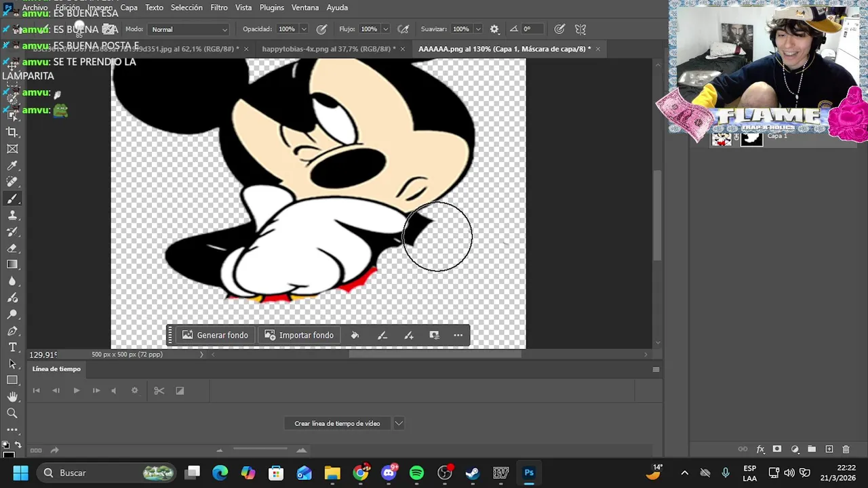Click the horizontal canvas scrollbar
This screenshot has height=488, width=868.
pos(435,354)
